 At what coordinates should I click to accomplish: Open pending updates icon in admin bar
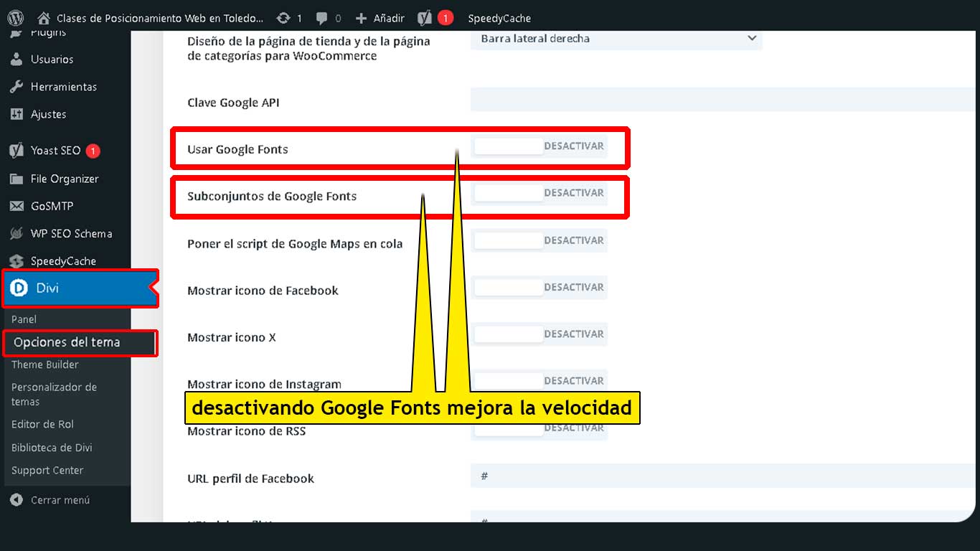(x=283, y=18)
